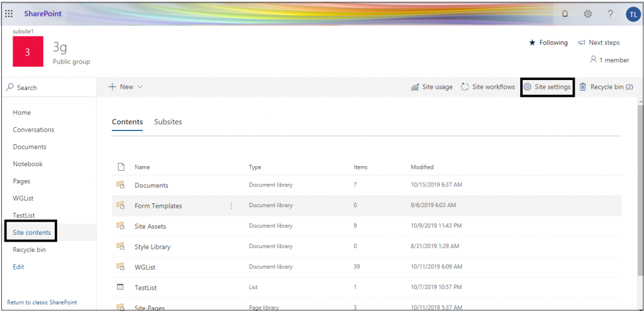Screen dimensions: 644x311
Task: Click Return to classic SharePoint
Action: pos(42,302)
